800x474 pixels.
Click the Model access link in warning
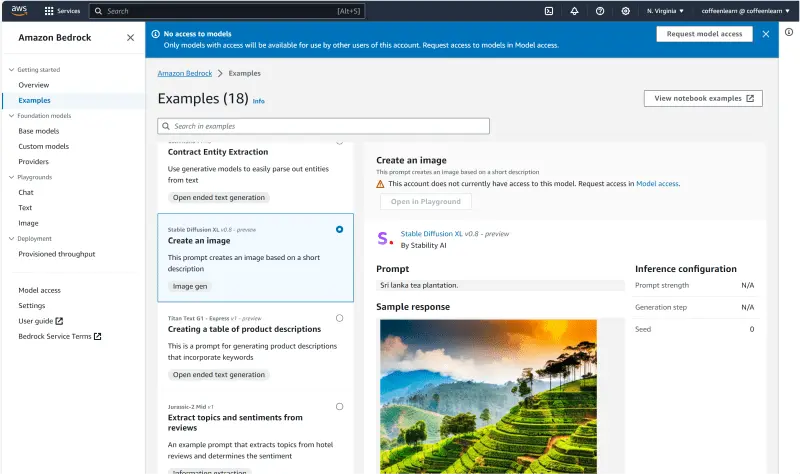click(657, 184)
